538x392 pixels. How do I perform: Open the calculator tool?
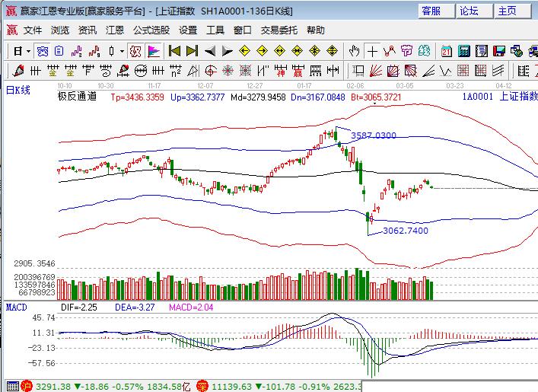(x=464, y=52)
